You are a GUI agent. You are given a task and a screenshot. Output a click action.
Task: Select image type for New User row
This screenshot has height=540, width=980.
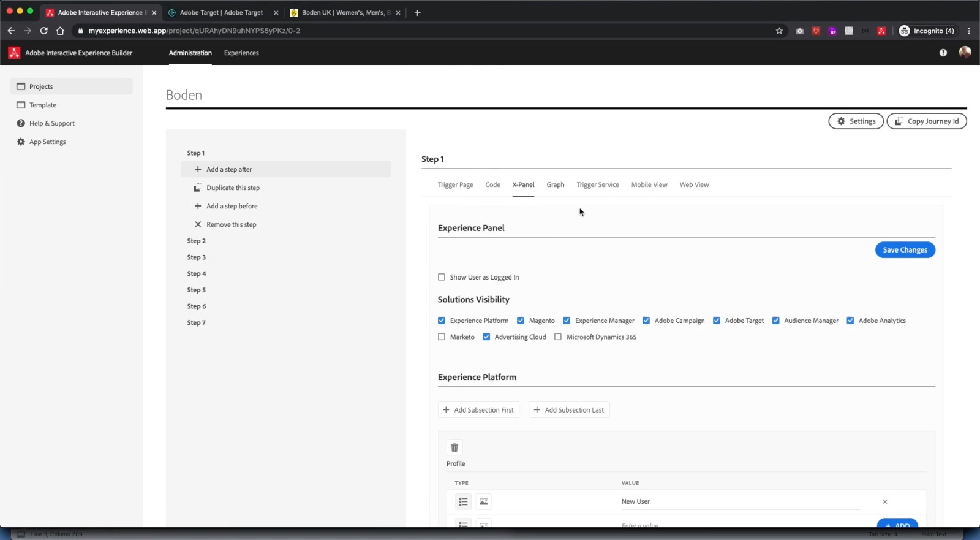[484, 501]
